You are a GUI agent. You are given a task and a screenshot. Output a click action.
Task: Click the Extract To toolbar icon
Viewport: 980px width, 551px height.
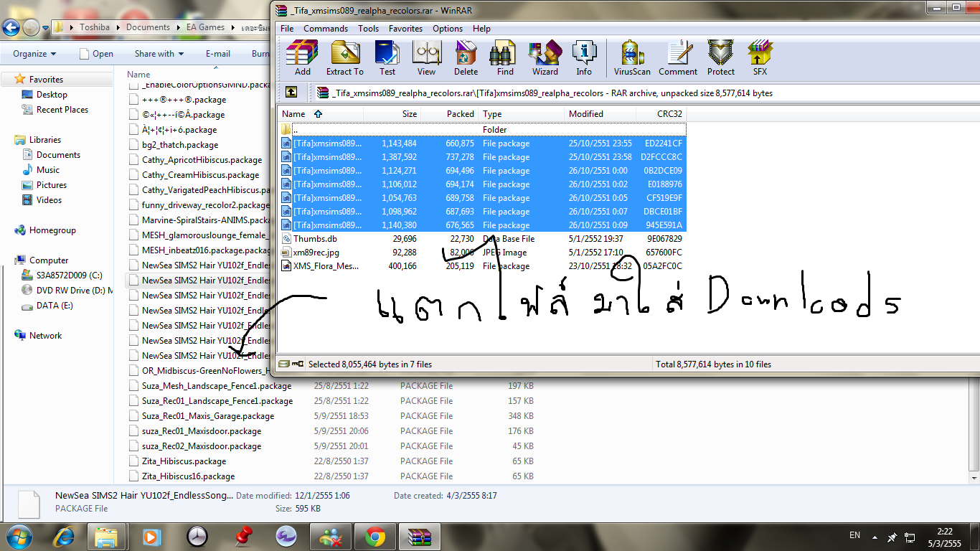(x=345, y=58)
